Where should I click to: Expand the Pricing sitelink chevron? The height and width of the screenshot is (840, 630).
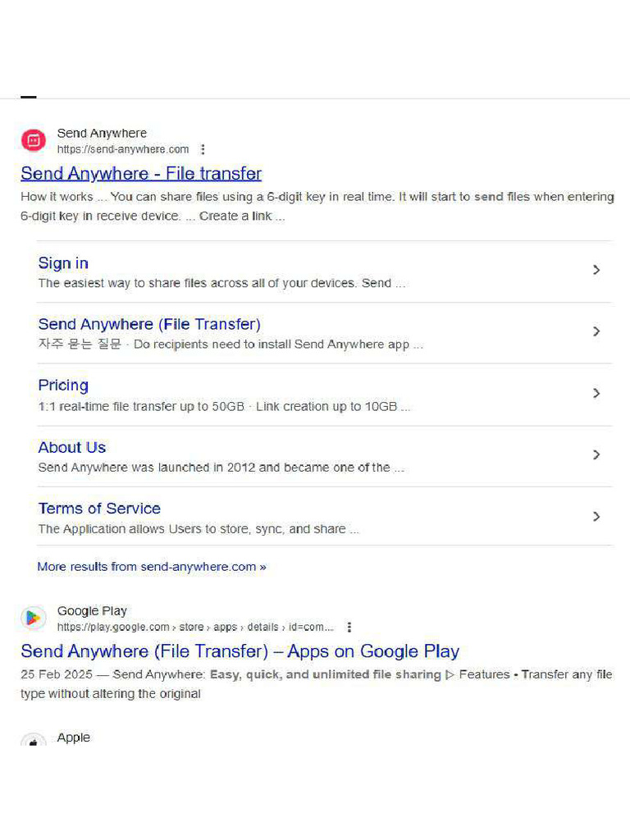pyautogui.click(x=596, y=393)
